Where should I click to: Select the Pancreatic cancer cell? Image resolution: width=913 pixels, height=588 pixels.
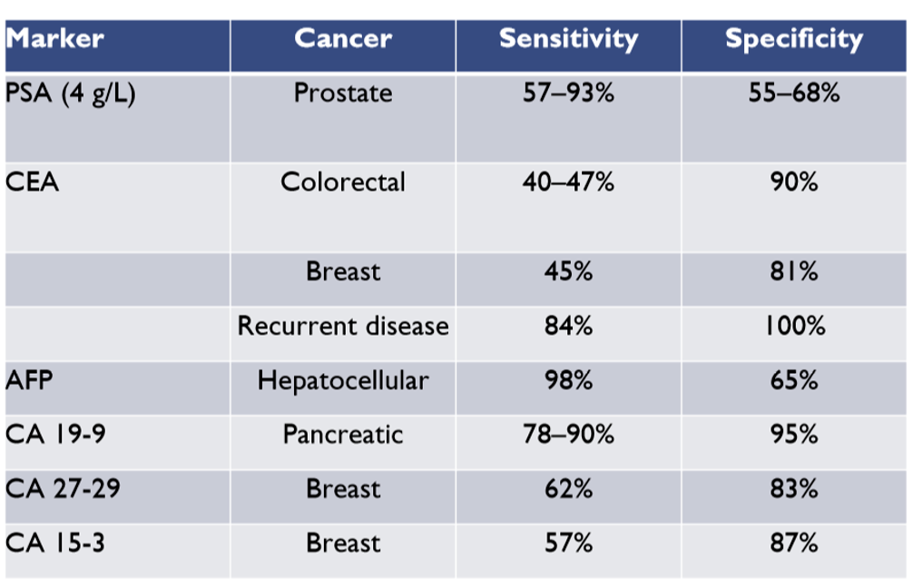tap(342, 434)
